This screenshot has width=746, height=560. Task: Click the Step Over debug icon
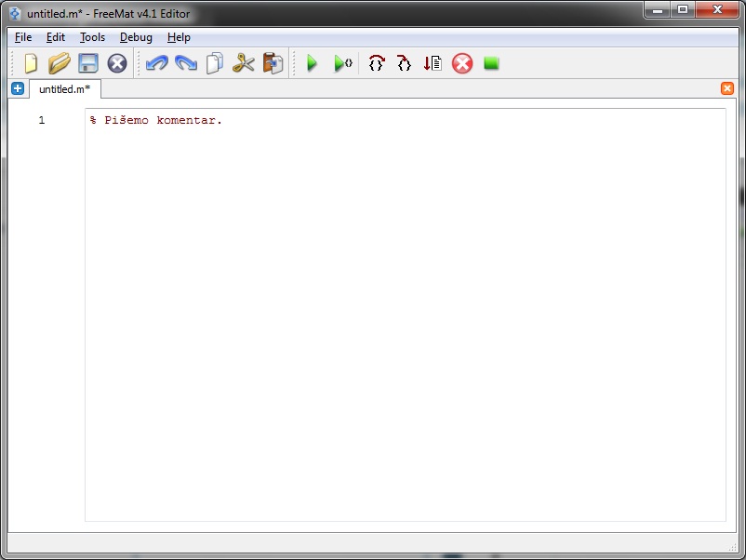(376, 63)
